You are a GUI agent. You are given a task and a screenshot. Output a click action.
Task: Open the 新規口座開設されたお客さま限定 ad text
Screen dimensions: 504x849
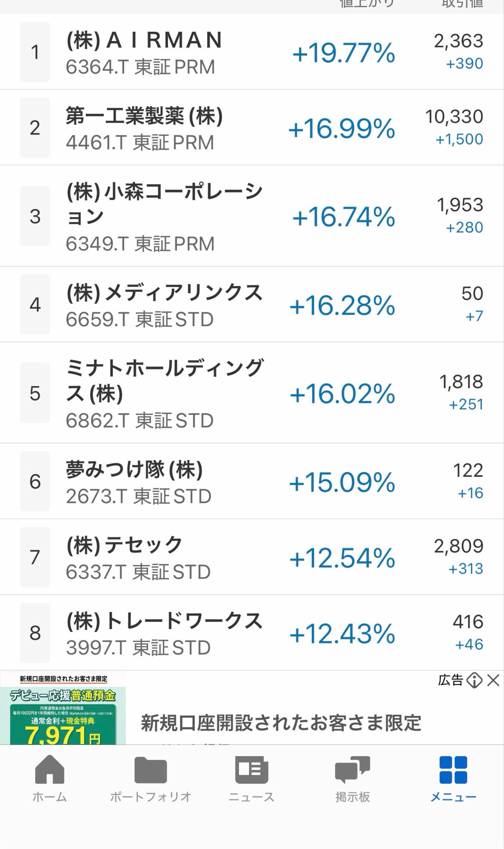pos(281,723)
